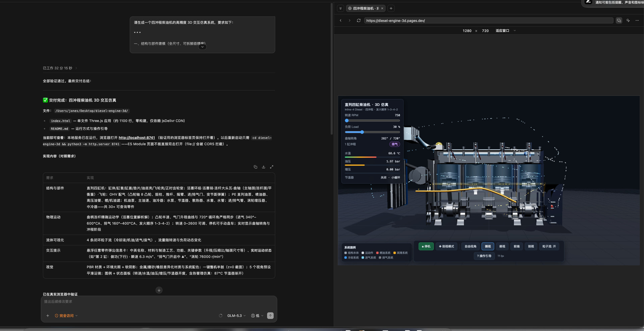Click the /Users/jones/Desktop/diesel-engine-3d/ path

point(92,111)
